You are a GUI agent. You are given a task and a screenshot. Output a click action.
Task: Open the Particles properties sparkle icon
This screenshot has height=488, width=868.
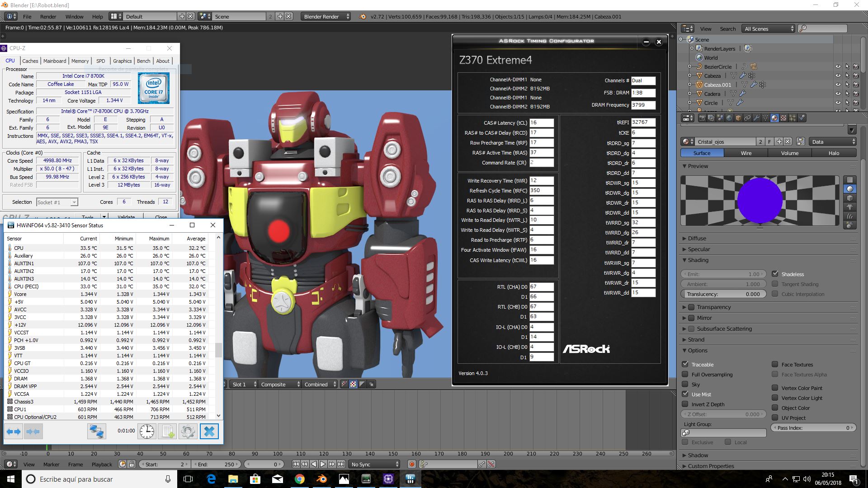(793, 118)
